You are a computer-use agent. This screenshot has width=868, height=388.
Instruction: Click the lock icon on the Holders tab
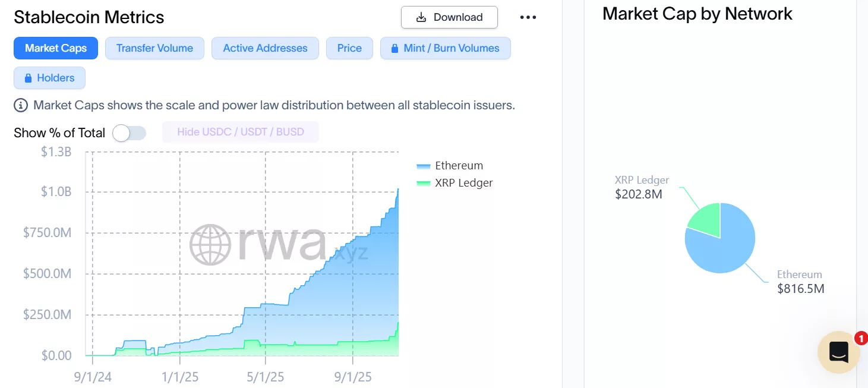click(29, 78)
